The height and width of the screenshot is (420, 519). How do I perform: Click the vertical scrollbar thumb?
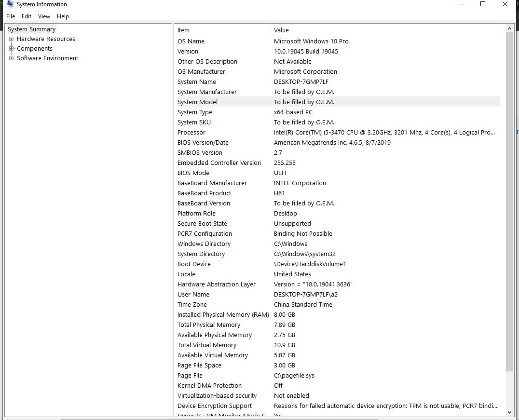pyautogui.click(x=509, y=202)
